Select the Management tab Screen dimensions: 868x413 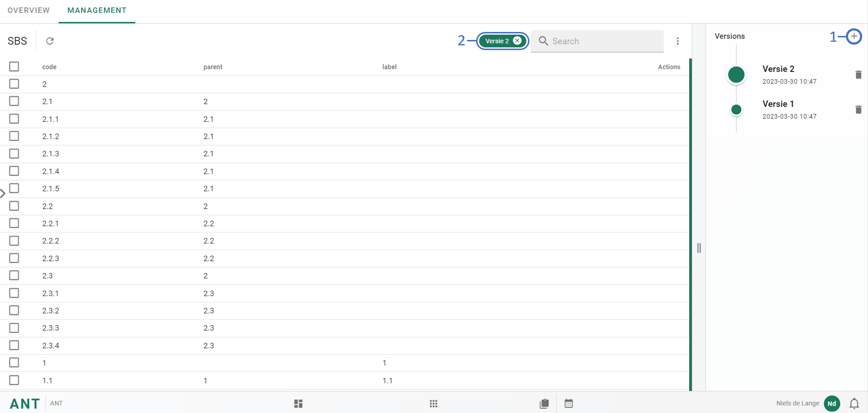coord(97,10)
